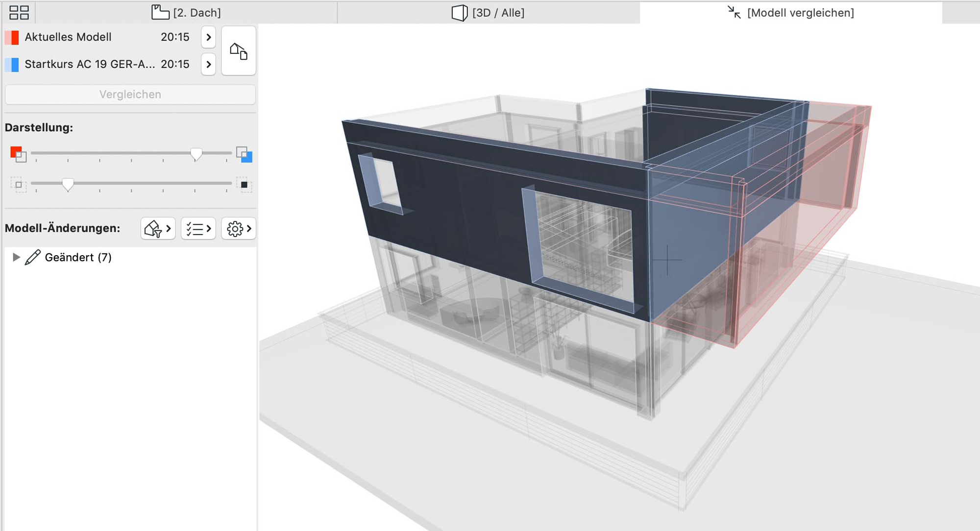Click the solid filled square icon
Screen dimensions: 980x531
pos(244,185)
